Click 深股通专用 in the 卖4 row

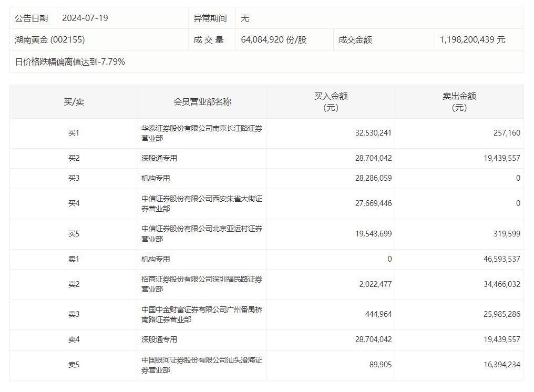(159, 339)
